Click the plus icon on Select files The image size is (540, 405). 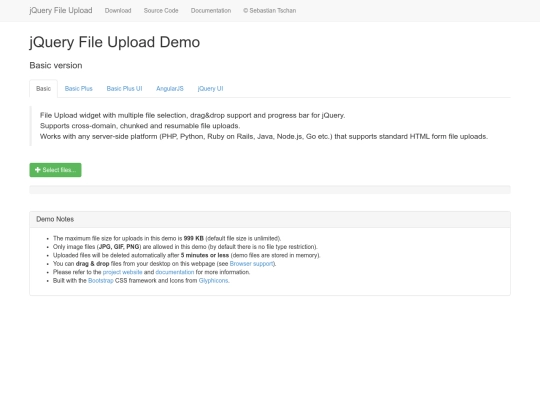[38, 170]
